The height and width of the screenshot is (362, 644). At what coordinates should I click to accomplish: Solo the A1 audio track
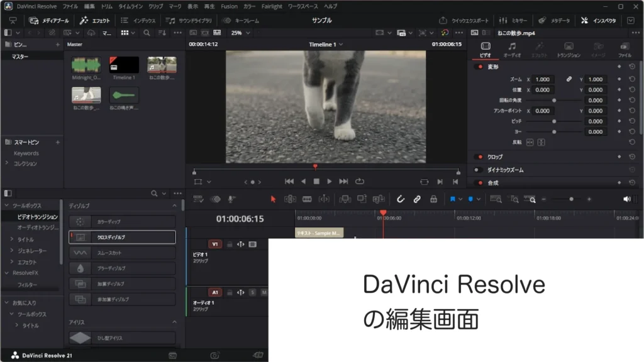[x=253, y=292]
